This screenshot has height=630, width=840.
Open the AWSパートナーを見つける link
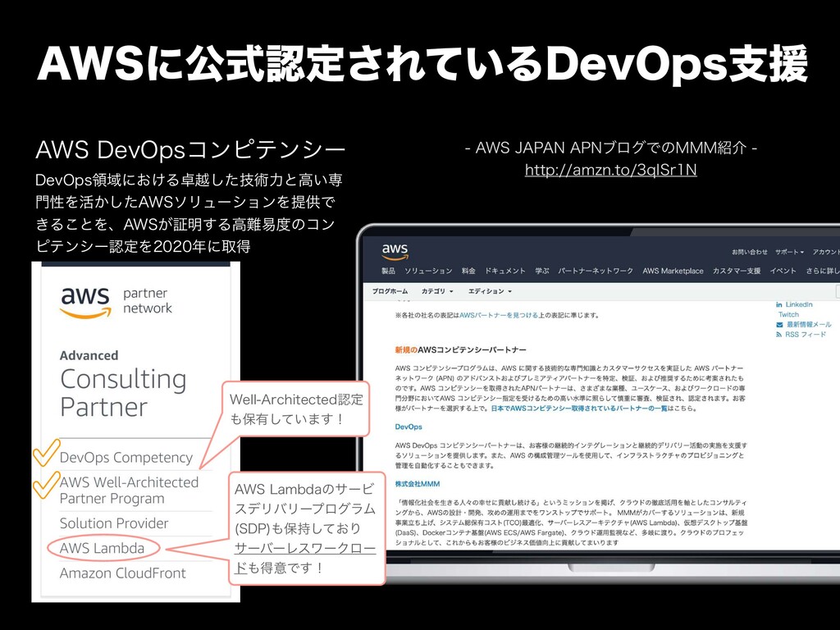tap(499, 315)
